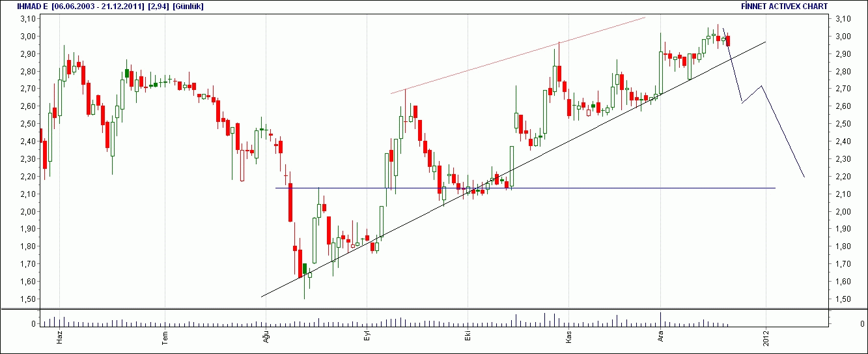This screenshot has width=868, height=354.
Task: Select the black rising trendline
Action: [513, 170]
